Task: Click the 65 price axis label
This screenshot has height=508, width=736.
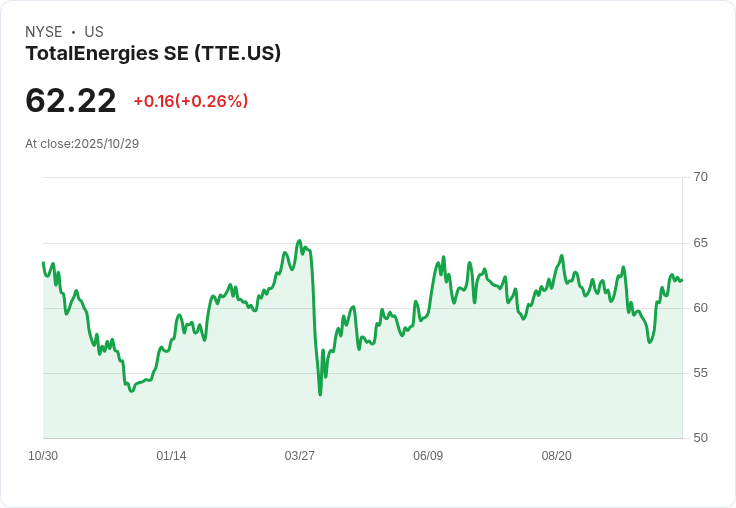Action: [700, 243]
